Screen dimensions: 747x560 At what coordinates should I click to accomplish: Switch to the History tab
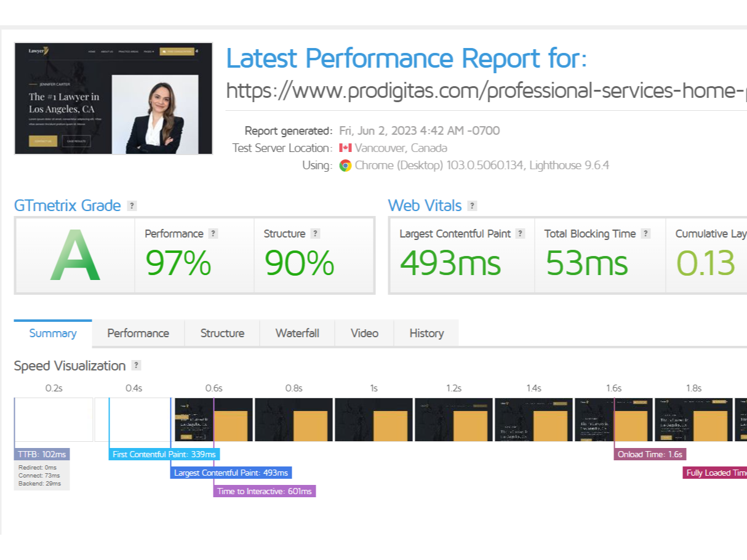click(426, 333)
